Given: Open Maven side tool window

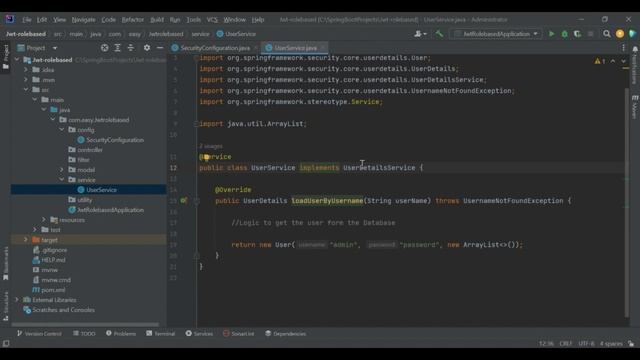Looking at the screenshot, I should click(x=635, y=107).
